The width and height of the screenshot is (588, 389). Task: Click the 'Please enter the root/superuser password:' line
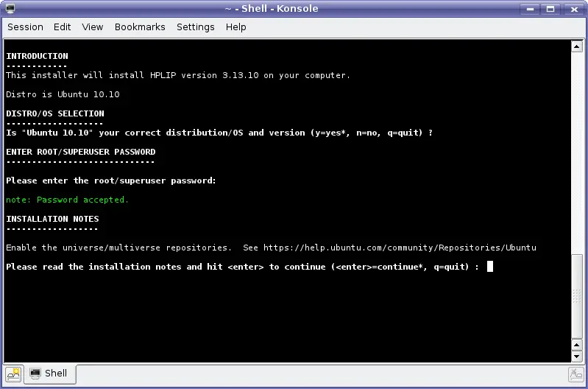pyautogui.click(x=111, y=181)
